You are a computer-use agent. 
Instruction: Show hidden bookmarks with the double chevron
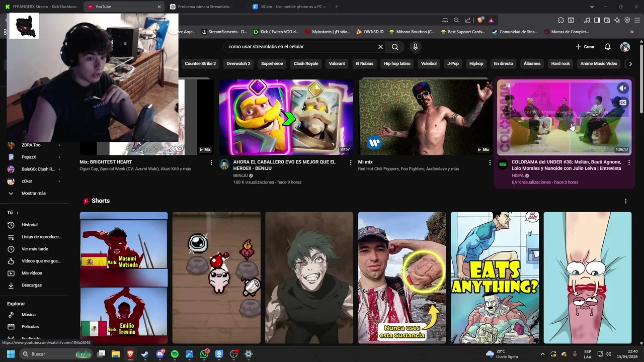pos(631,32)
